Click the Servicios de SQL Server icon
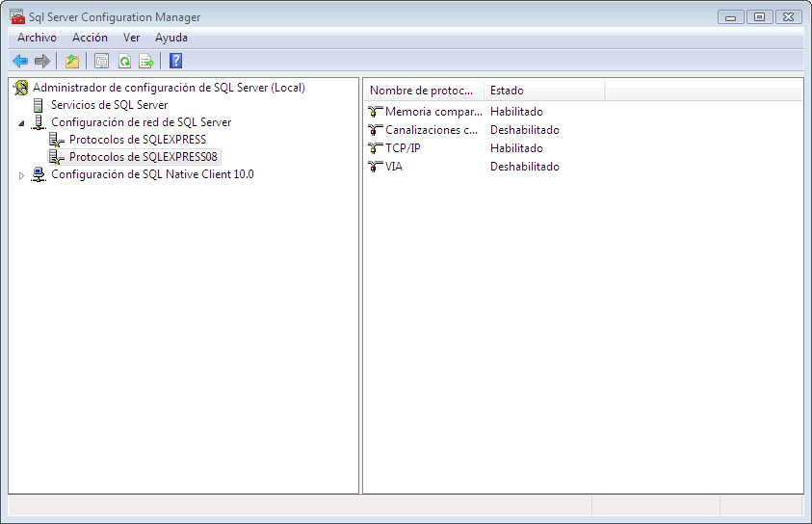812x524 pixels. [x=38, y=105]
